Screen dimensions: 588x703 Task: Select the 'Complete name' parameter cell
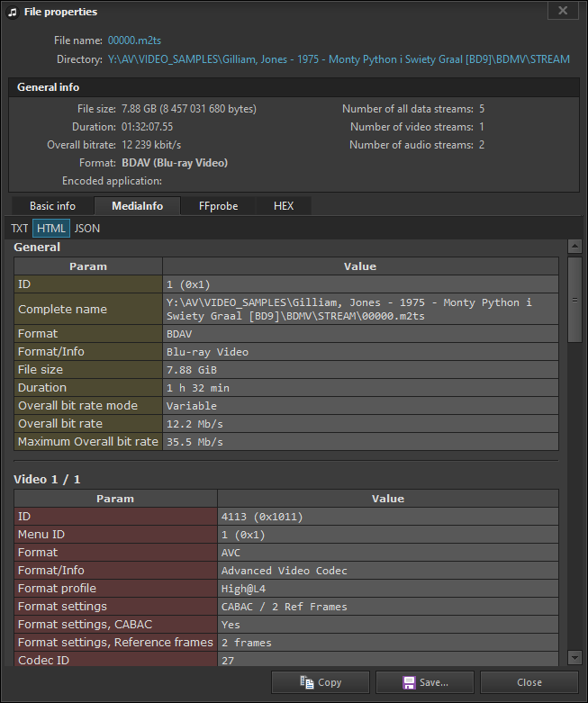click(x=88, y=309)
